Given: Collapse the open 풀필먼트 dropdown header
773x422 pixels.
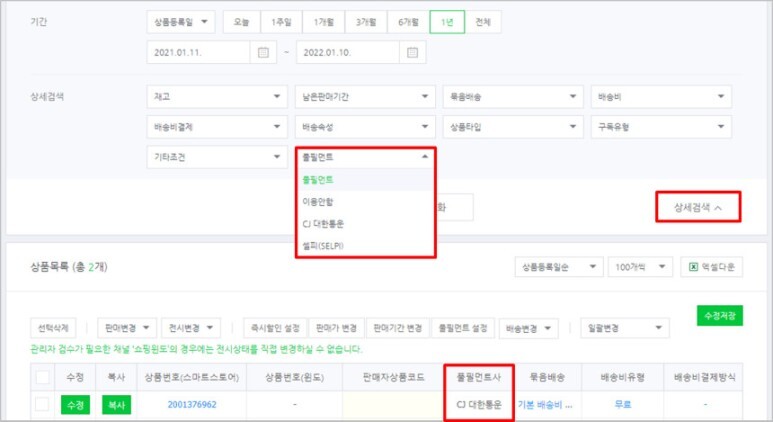Looking at the screenshot, I should point(365,157).
